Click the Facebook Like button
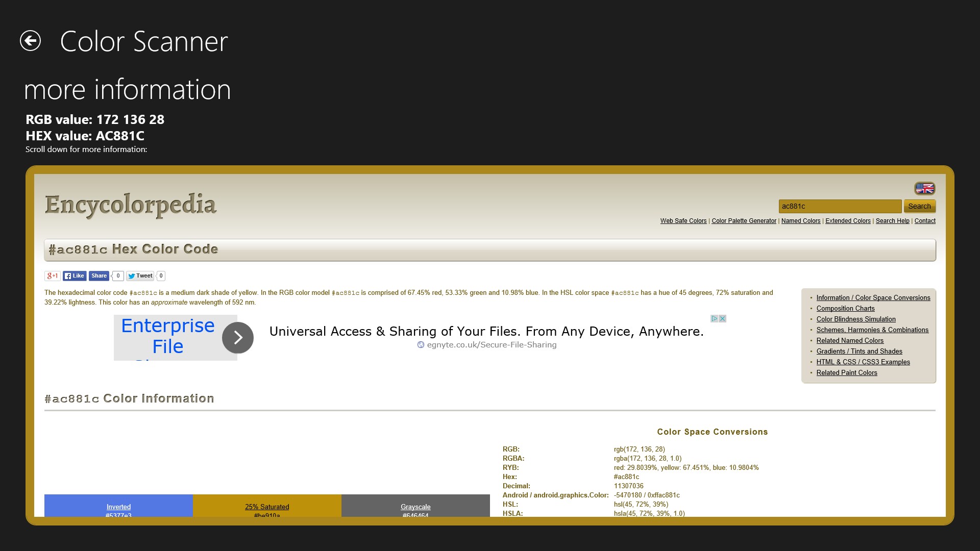This screenshot has height=551, width=980. [x=75, y=276]
